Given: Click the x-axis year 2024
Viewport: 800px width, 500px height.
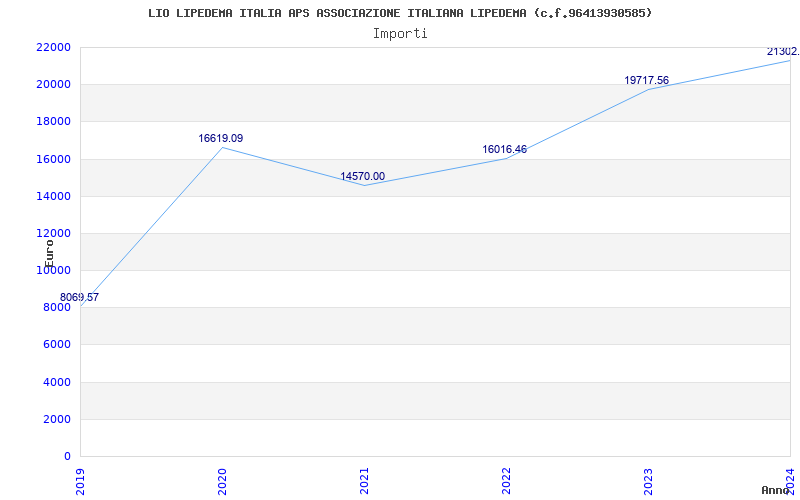Looking at the screenshot, I should point(790,481).
